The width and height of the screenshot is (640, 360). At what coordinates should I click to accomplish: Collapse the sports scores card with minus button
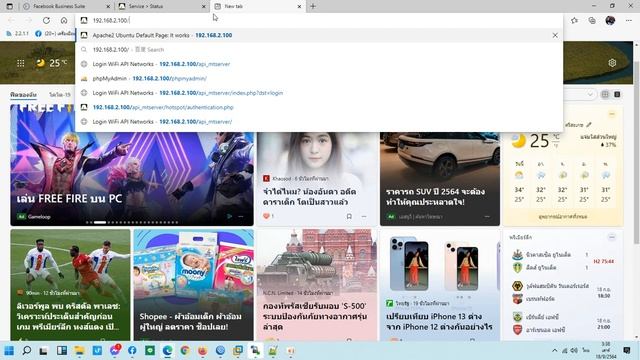pyautogui.click(x=611, y=237)
